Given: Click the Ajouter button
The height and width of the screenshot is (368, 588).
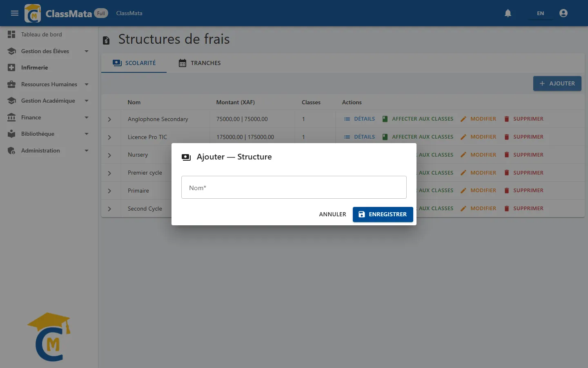Looking at the screenshot, I should pos(557,83).
